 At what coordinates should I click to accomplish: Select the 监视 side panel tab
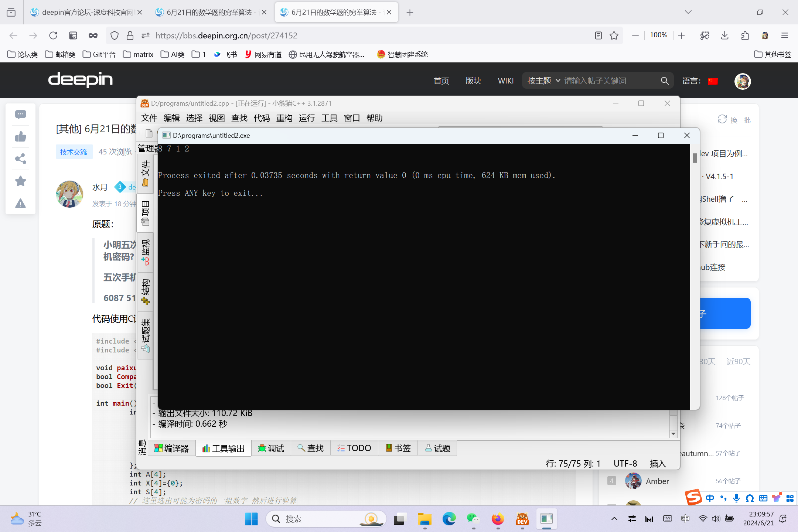point(146,253)
